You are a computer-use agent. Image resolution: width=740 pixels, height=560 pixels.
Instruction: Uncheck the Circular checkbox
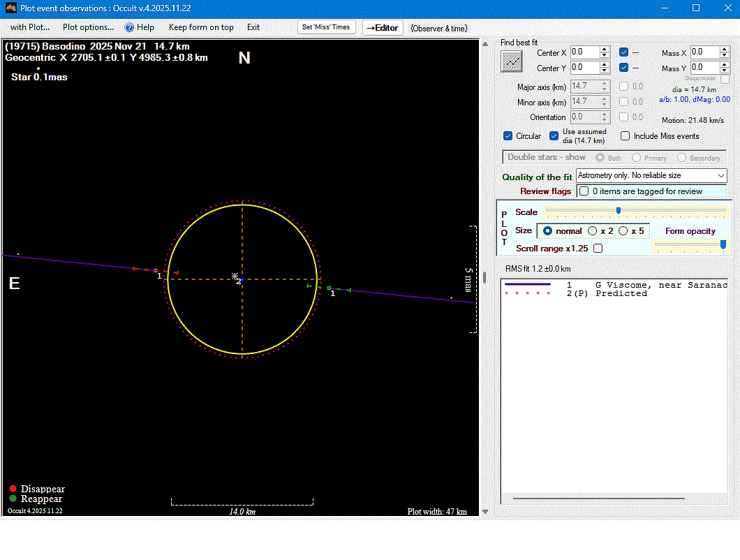click(508, 136)
